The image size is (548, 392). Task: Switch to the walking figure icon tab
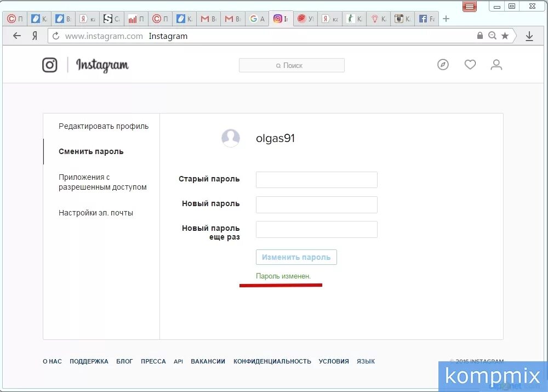pos(355,19)
